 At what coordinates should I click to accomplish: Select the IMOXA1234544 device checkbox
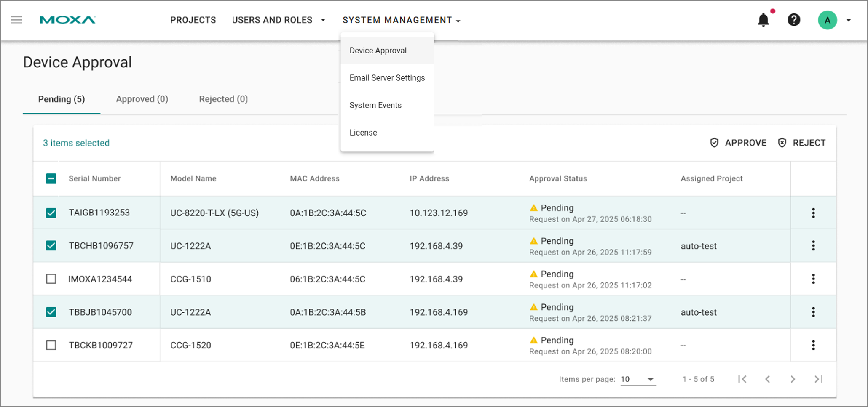(51, 279)
